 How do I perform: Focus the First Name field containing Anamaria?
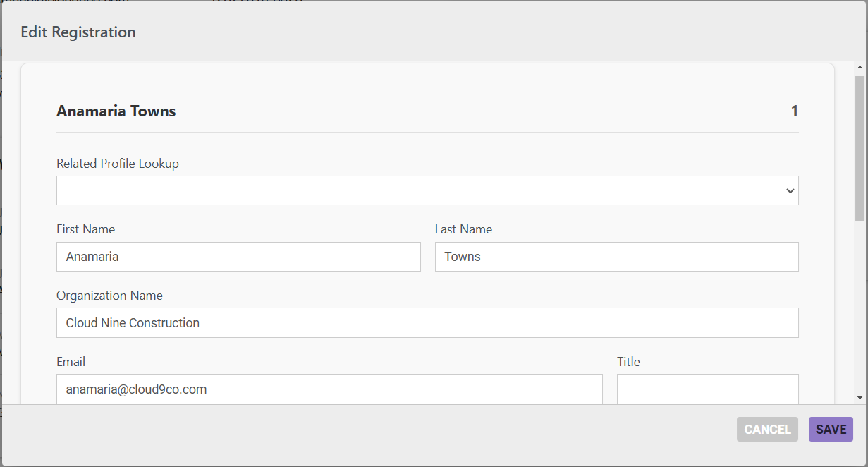[238, 257]
